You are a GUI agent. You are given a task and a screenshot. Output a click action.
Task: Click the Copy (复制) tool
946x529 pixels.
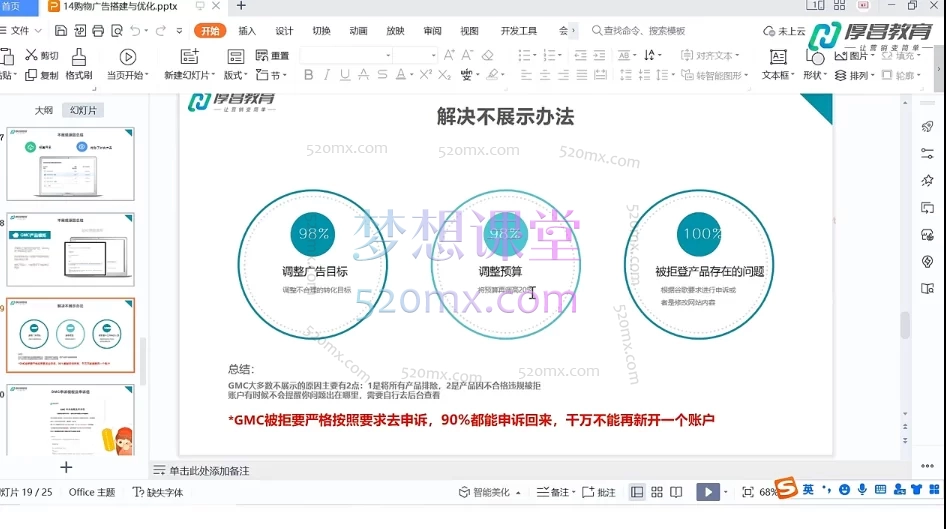coord(42,75)
